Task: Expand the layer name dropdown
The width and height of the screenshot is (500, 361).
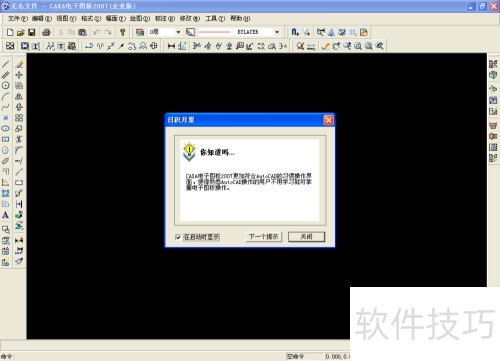Action: 178,32
